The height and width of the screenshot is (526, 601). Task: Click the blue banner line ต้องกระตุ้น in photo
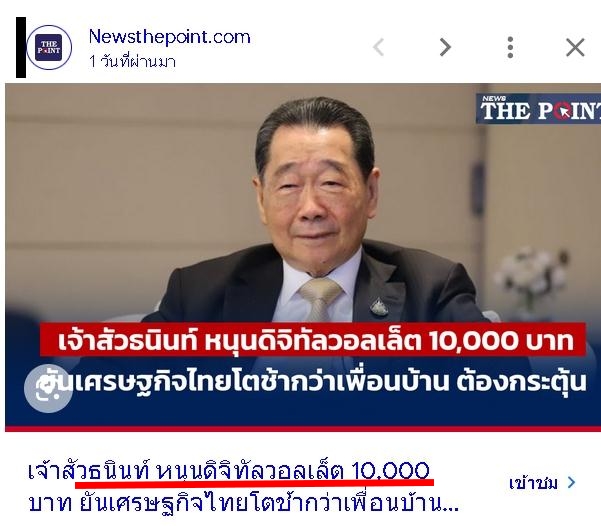pyautogui.click(x=522, y=381)
